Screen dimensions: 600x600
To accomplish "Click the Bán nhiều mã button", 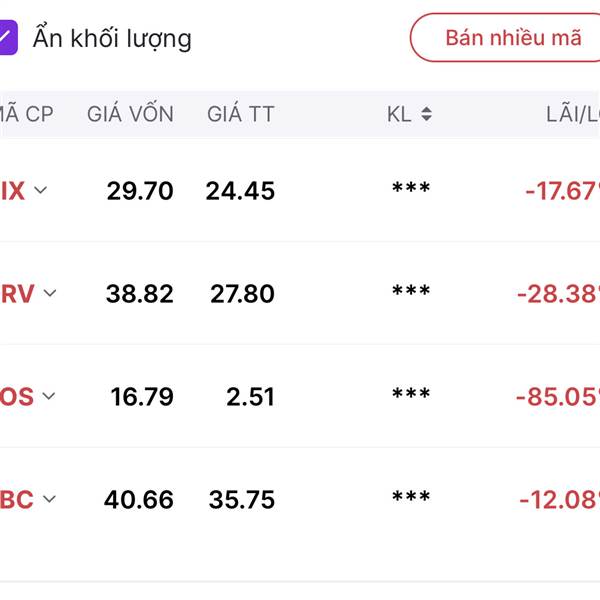I will coord(512,38).
